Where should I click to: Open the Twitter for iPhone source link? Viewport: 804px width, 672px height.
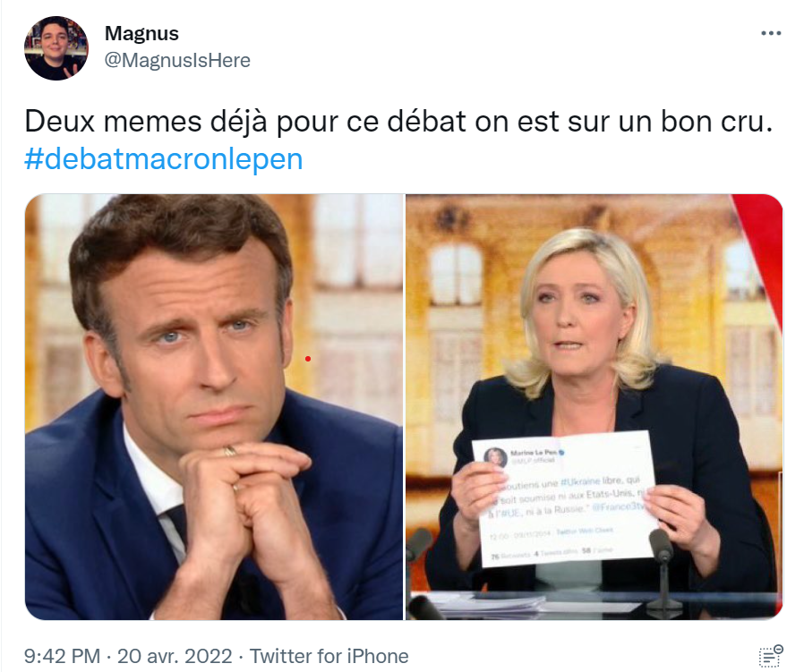329,656
